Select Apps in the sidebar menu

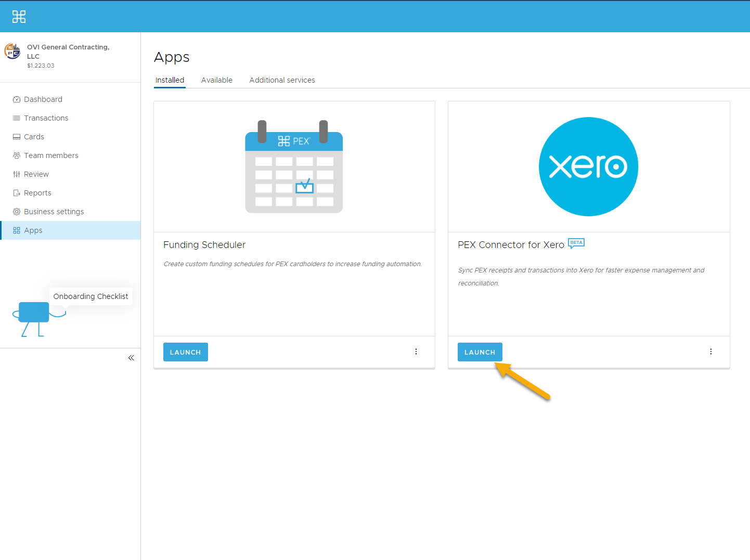pos(33,230)
